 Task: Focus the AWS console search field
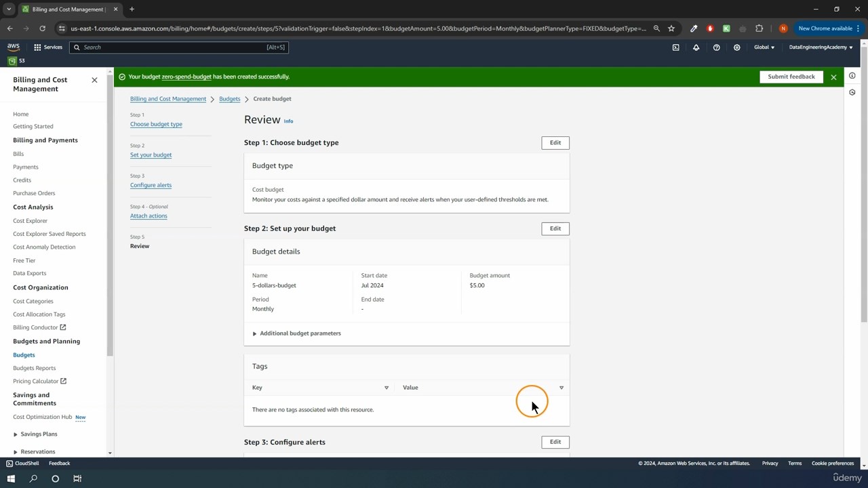178,47
